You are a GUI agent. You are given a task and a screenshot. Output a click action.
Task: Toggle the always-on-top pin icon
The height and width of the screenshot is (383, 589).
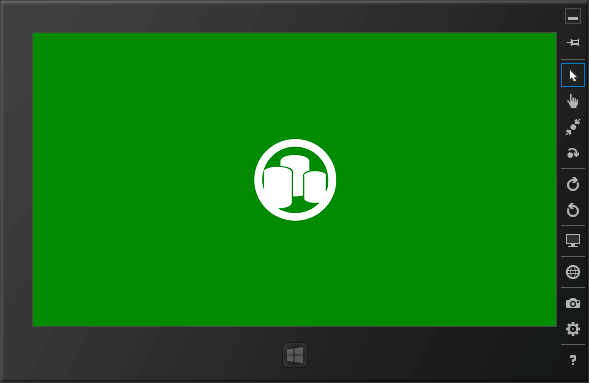click(x=572, y=42)
